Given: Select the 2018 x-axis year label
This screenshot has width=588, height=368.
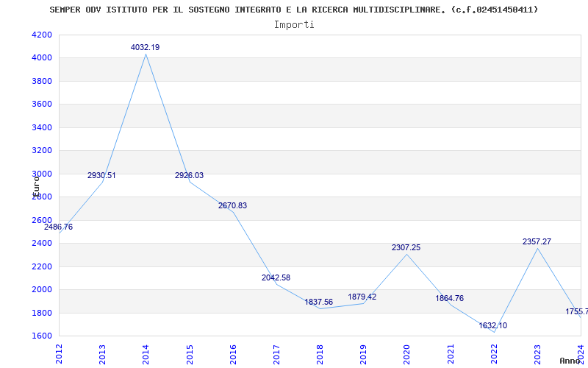Looking at the screenshot, I should 320,354.
